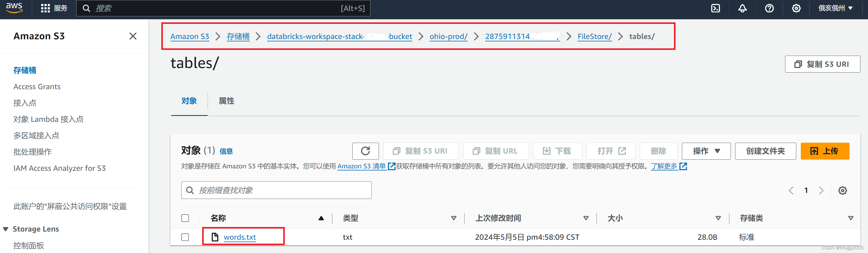Click databricks-workspace-stack bucket breadcrumb
This screenshot has height=253, width=868.
pyautogui.click(x=339, y=36)
